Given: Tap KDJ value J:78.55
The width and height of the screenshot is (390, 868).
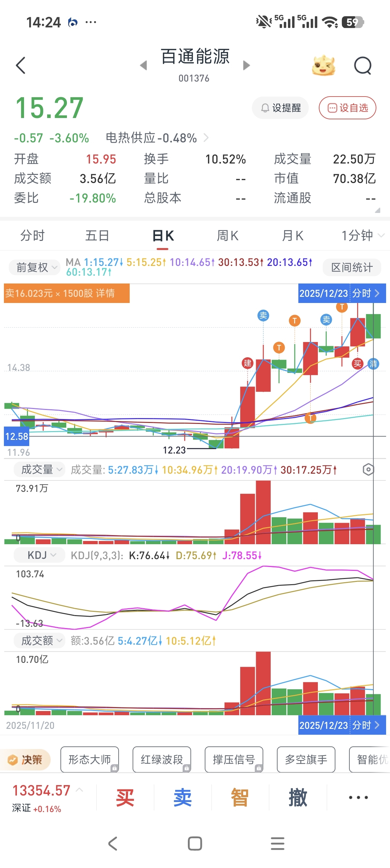Looking at the screenshot, I should pyautogui.click(x=241, y=555).
